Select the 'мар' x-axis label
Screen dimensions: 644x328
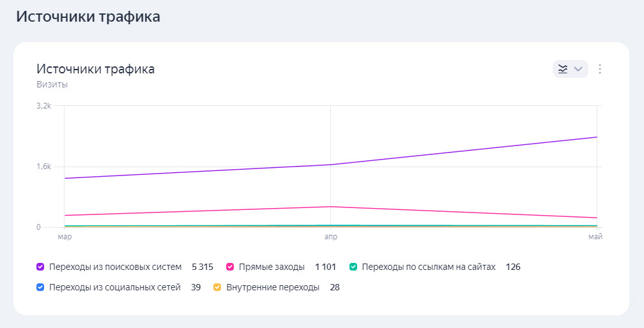[65, 237]
